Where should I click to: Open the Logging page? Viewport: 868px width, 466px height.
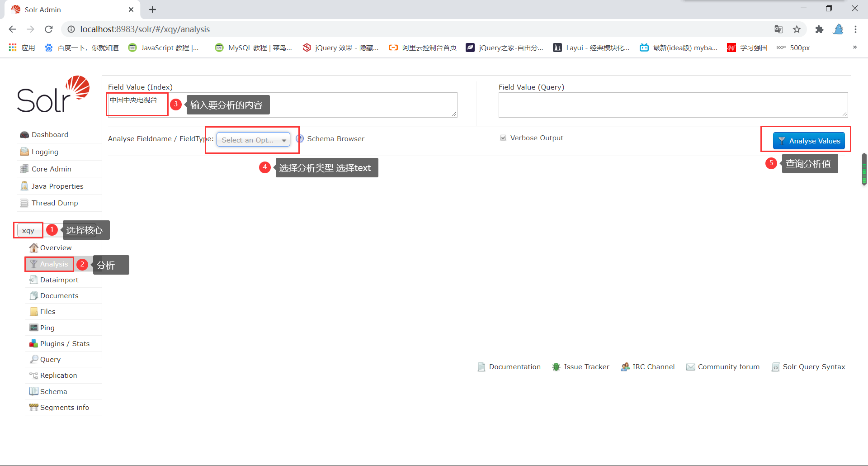point(45,152)
